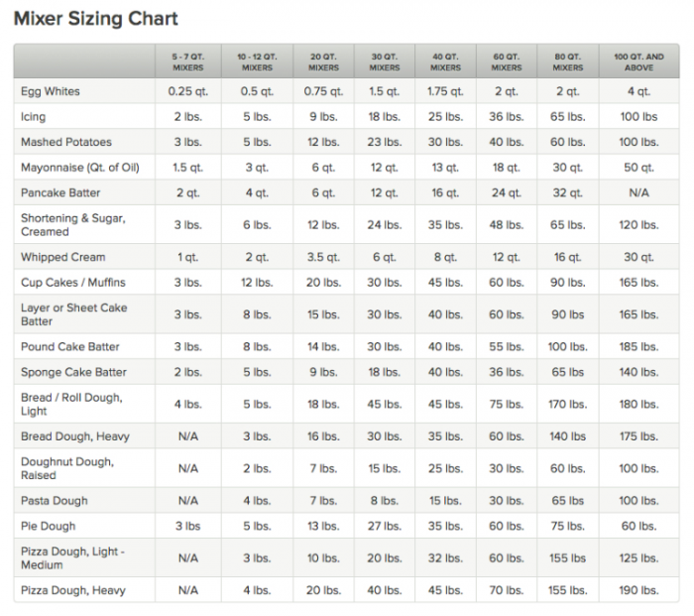Image resolution: width=694 pixels, height=616 pixels.
Task: Click the 60 QT. Mixers column header
Action: pyautogui.click(x=507, y=62)
